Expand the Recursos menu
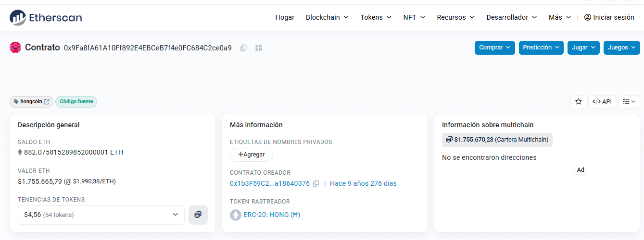 (x=455, y=17)
